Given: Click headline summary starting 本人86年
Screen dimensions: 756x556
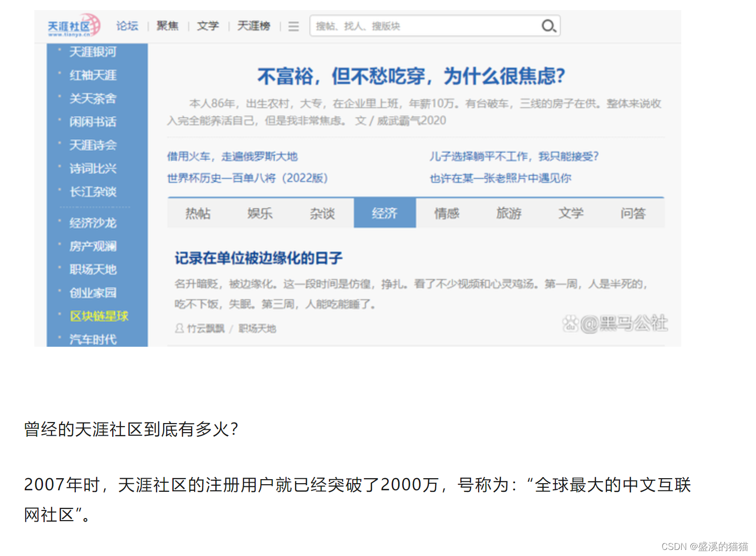Looking at the screenshot, I should coord(414,112).
